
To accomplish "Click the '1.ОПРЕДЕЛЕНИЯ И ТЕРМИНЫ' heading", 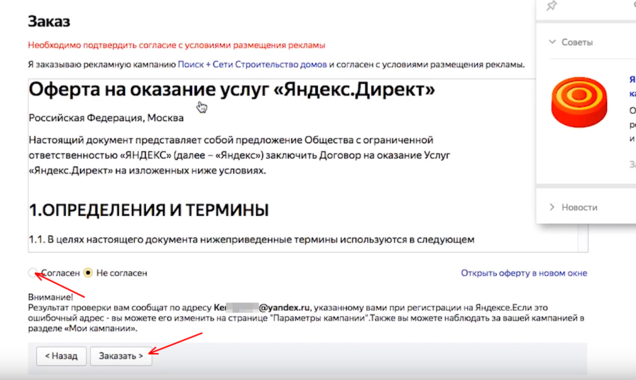I will click(149, 210).
